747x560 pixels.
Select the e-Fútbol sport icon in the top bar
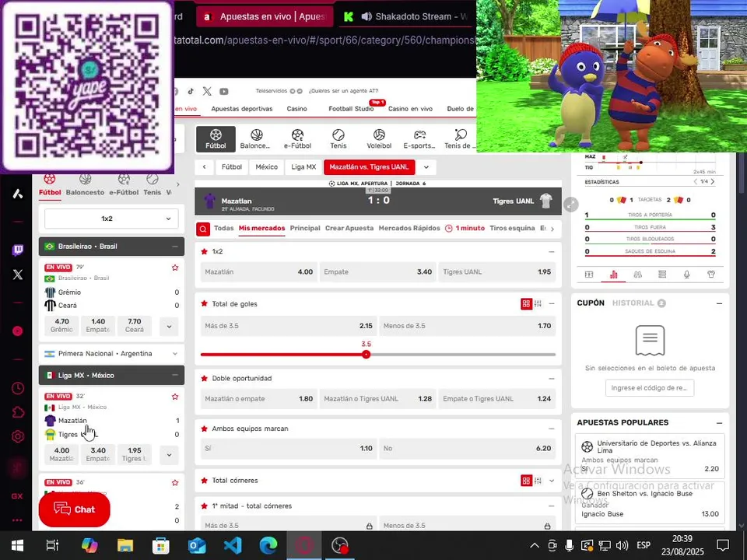coord(297,139)
